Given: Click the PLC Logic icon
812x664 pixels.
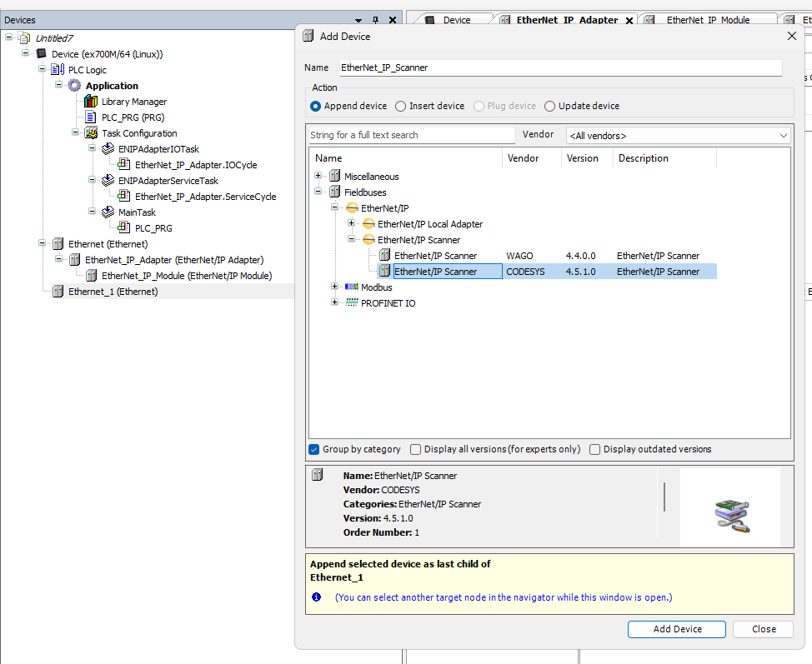Looking at the screenshot, I should 58,70.
